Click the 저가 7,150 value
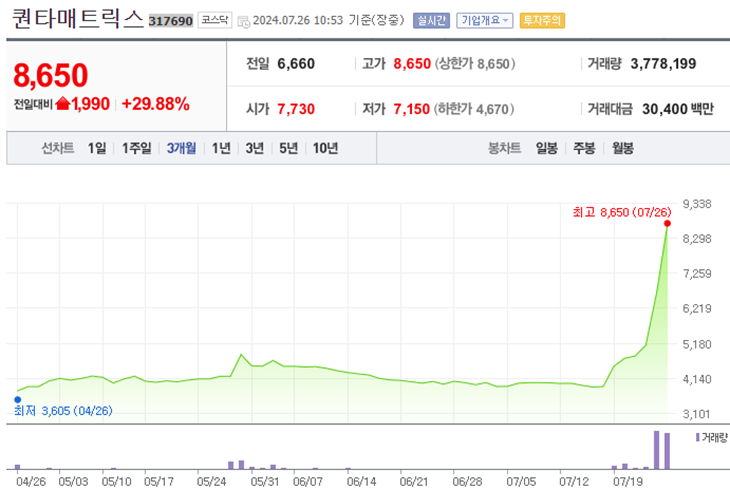Screen dimensions: 730x490 coord(412,109)
